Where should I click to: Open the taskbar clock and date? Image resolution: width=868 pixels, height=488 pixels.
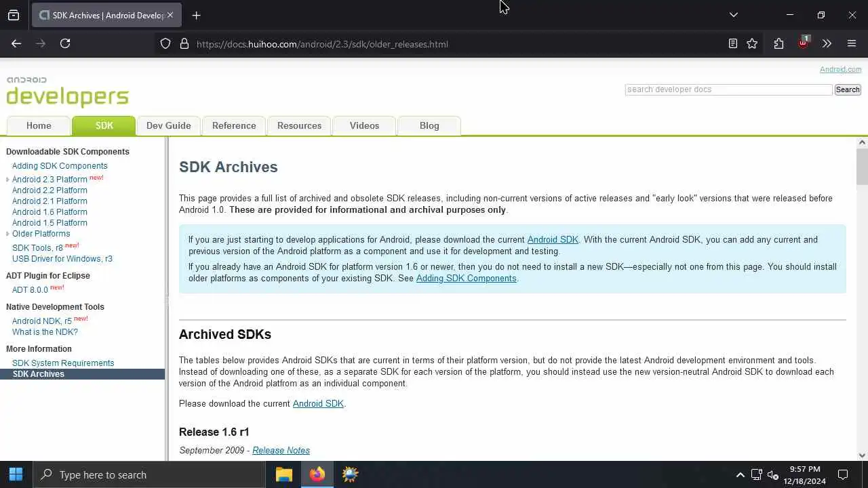(x=805, y=474)
